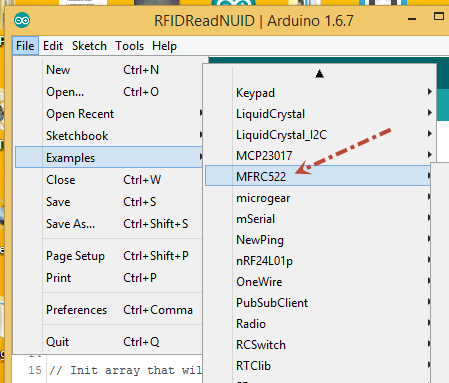The height and width of the screenshot is (383, 449).
Task: Open Preferences from the File menu
Action: 109,310
